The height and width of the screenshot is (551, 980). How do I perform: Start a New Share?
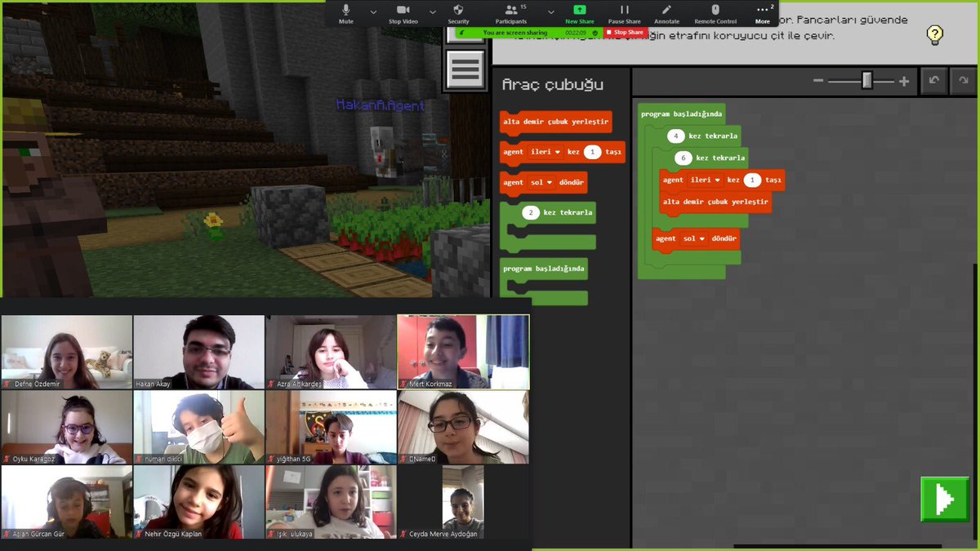pyautogui.click(x=580, y=13)
